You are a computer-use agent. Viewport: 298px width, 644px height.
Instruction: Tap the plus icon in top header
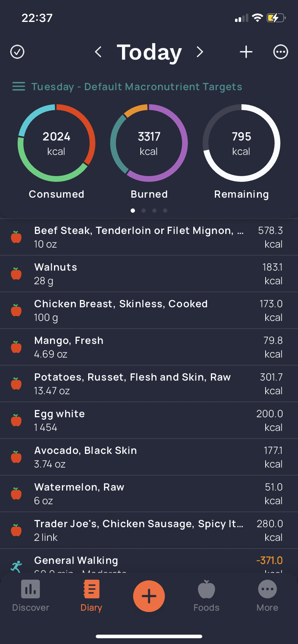point(246,52)
